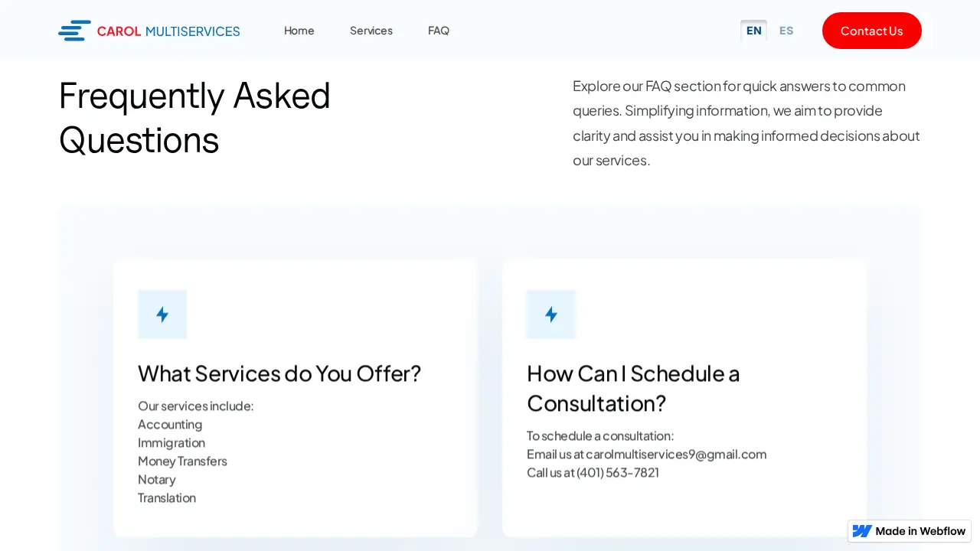Click How Can I Schedule a Consultation? heading
This screenshot has height=551, width=980.
[633, 388]
